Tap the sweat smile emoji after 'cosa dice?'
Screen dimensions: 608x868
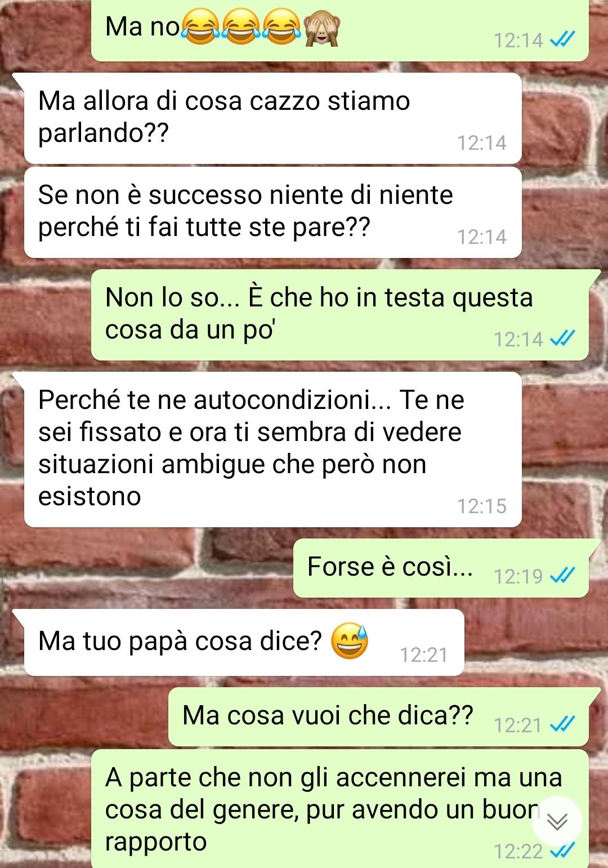coord(350,641)
